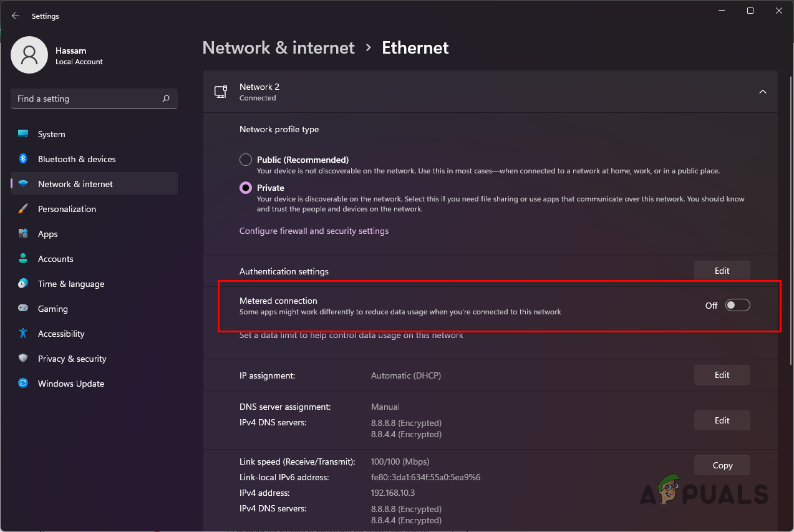Go back with the Settings back arrow
Image resolution: width=794 pixels, height=532 pixels.
[16, 16]
